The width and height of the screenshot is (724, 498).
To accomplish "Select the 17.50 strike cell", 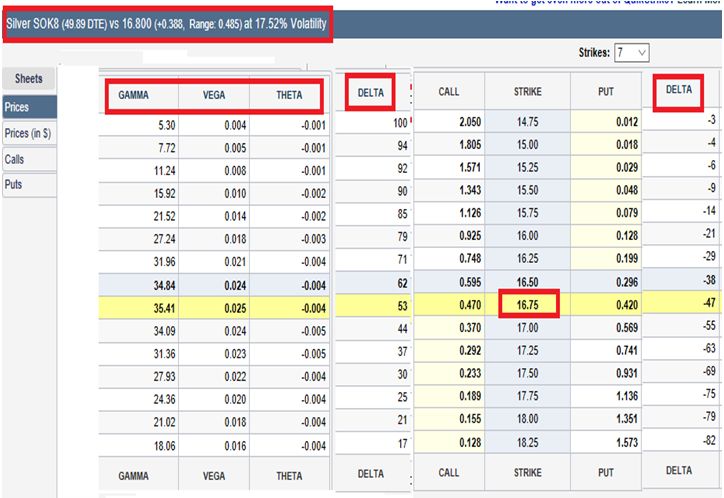I will tap(528, 373).
